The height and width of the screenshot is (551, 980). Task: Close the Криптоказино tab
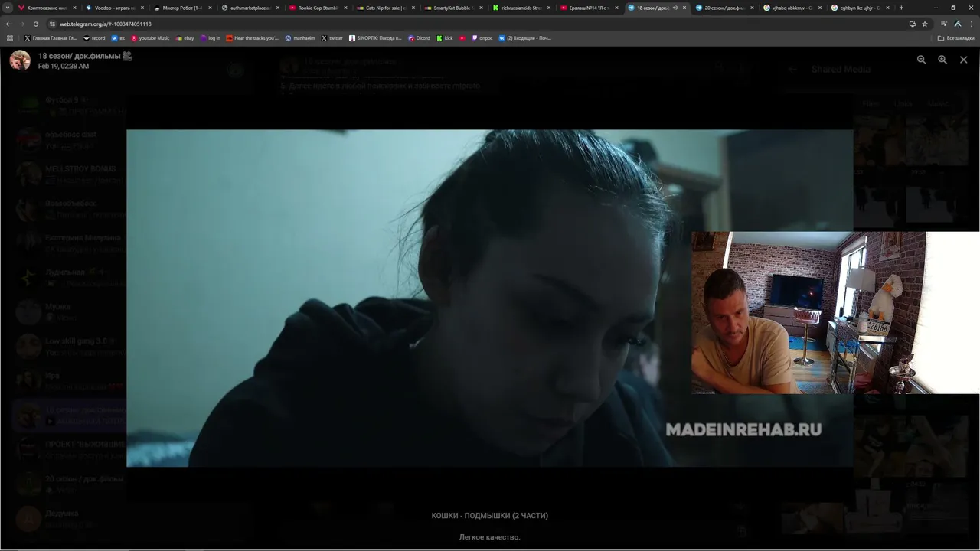(x=74, y=8)
